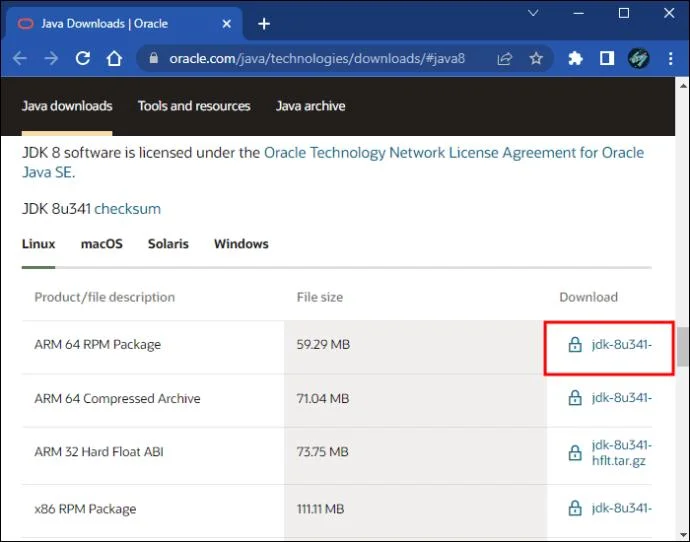Open the Chrome profile avatar
Viewport: 690px width, 542px height.
click(639, 58)
